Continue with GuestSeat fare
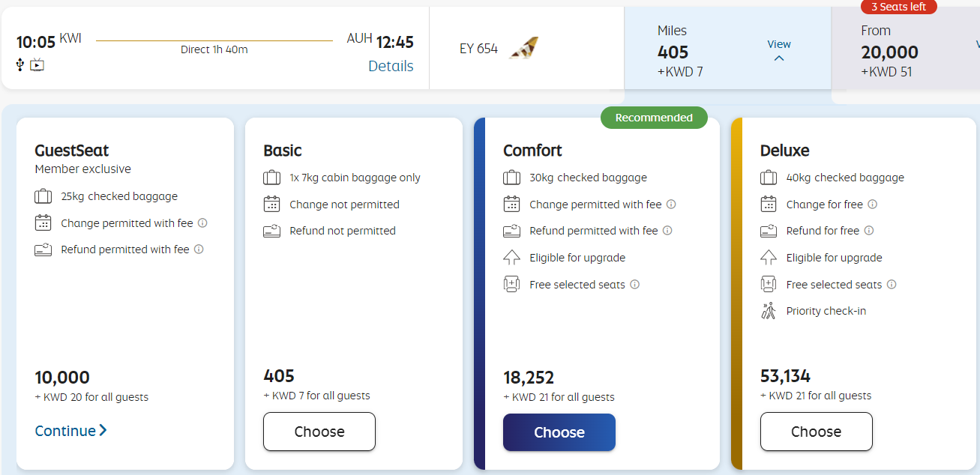This screenshot has width=980, height=475. [x=71, y=431]
